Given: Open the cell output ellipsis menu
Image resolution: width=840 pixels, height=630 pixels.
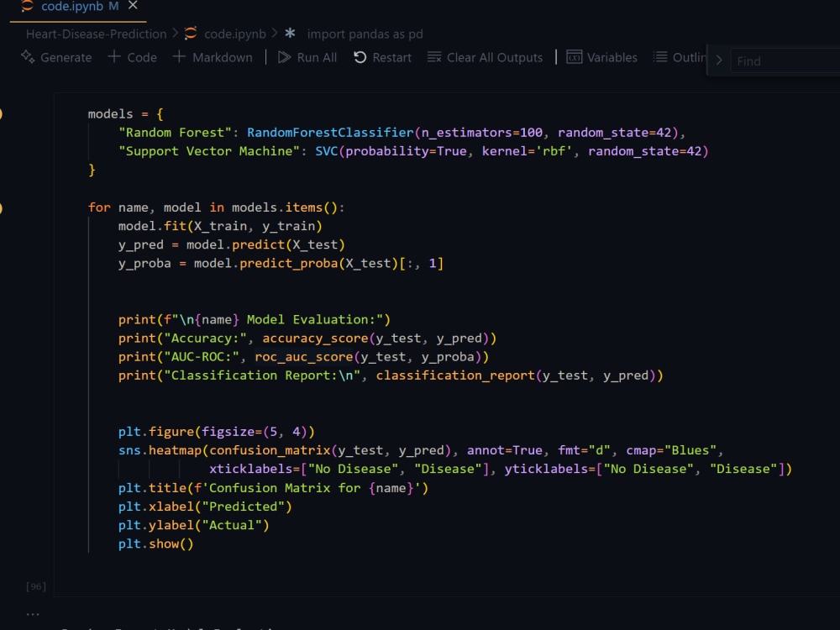Looking at the screenshot, I should pyautogui.click(x=32, y=614).
